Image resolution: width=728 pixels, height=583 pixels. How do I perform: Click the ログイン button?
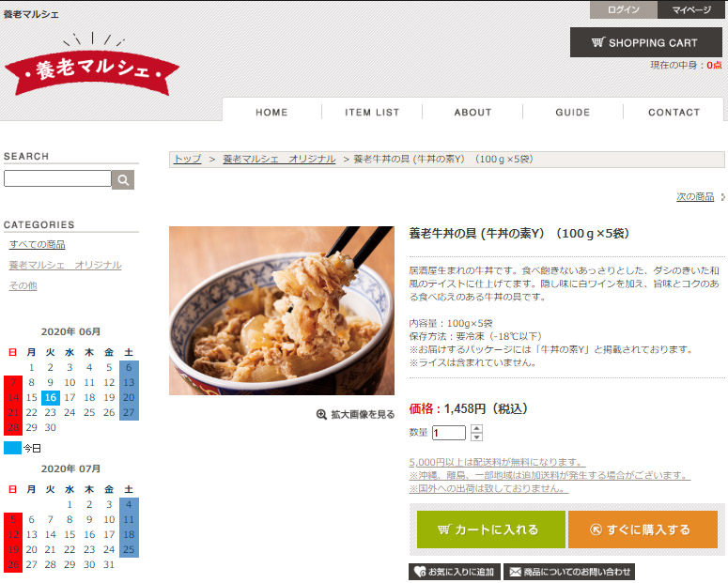[624, 9]
